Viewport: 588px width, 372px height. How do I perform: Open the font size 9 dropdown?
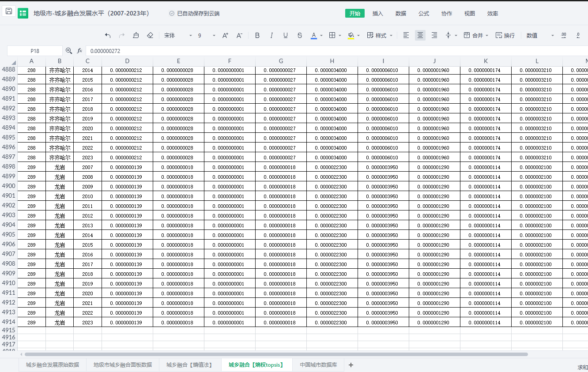(207, 35)
